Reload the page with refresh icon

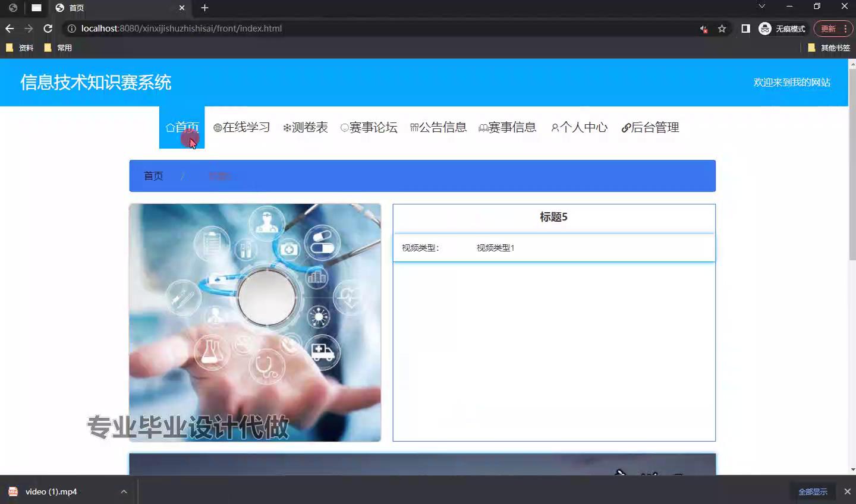48,29
